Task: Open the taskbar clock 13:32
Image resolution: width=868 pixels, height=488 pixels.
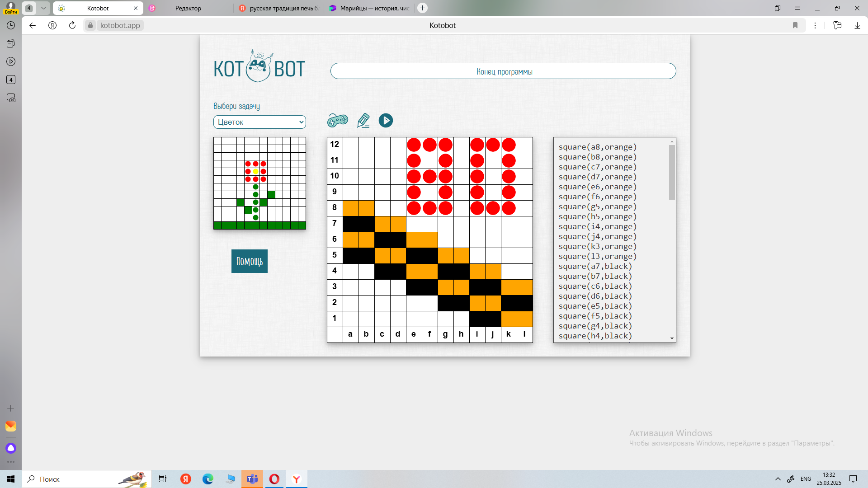Action: coord(829,479)
